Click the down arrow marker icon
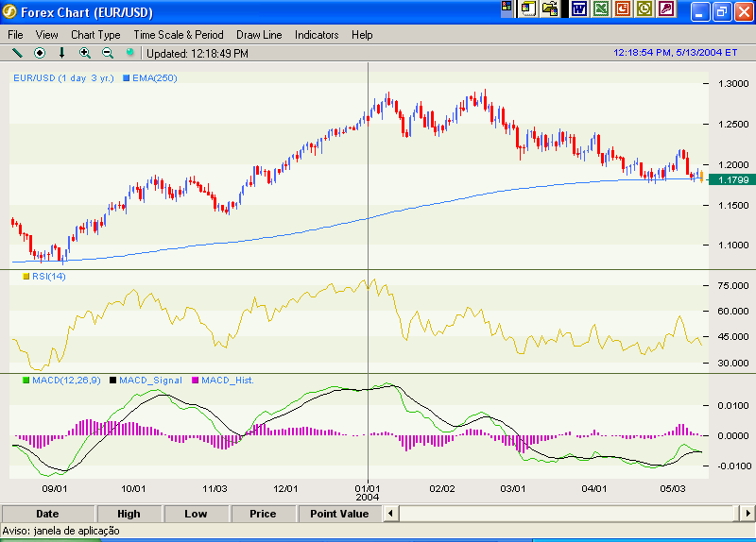 click(62, 53)
